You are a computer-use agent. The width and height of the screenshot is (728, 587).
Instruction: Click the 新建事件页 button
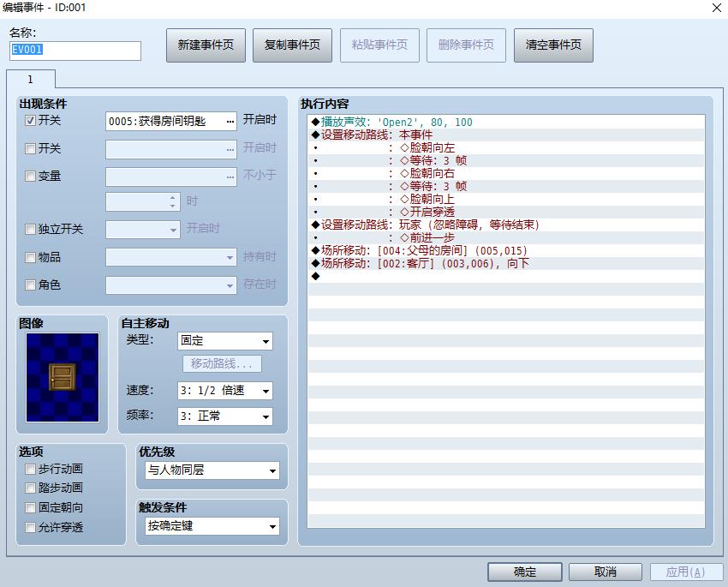[206, 45]
